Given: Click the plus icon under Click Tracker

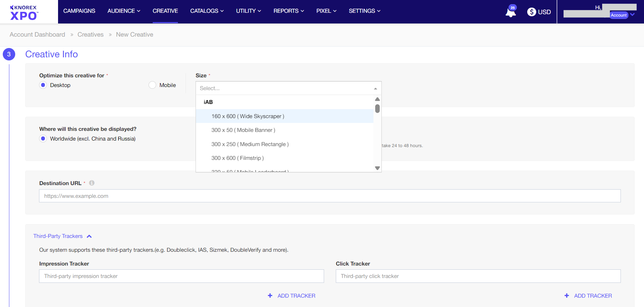Looking at the screenshot, I should [x=567, y=296].
